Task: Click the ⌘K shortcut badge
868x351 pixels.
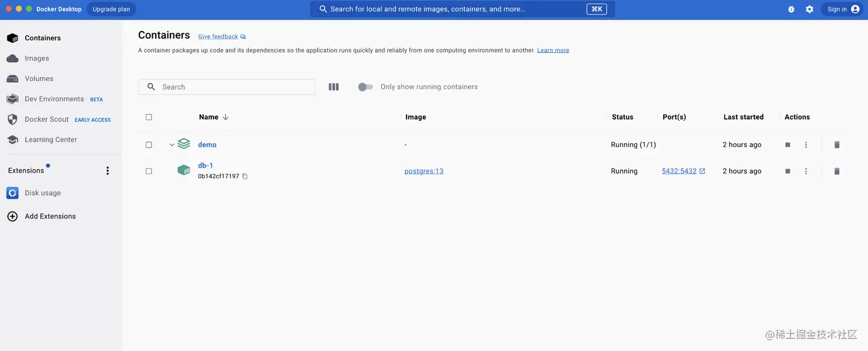Action: click(597, 9)
